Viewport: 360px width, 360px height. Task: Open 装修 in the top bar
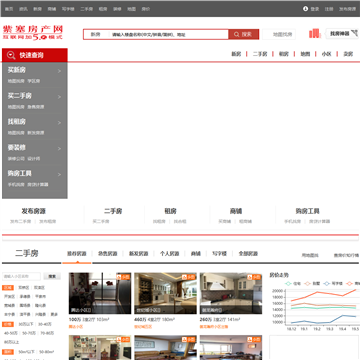tap(117, 9)
